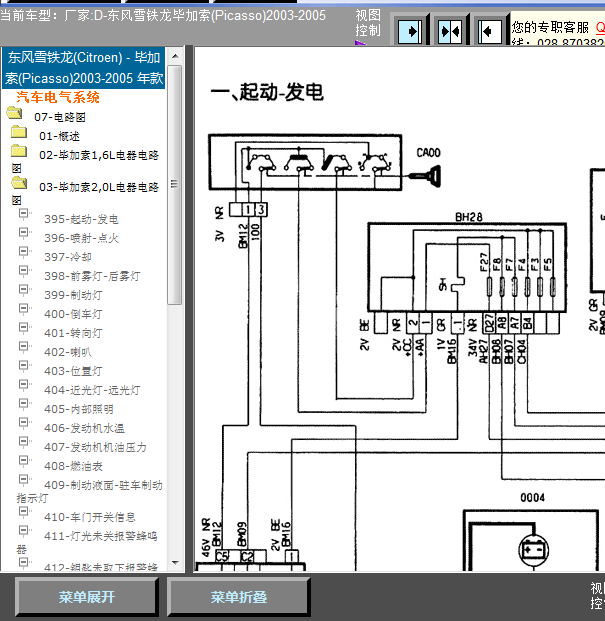Click the 一、起动-发电 diagram title
This screenshot has width=605, height=621.
click(267, 92)
